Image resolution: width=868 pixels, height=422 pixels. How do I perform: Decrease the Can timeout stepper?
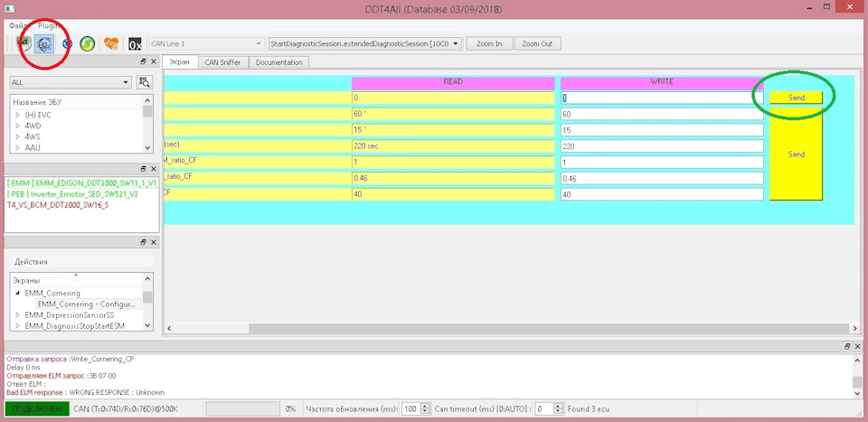pyautogui.click(x=559, y=412)
